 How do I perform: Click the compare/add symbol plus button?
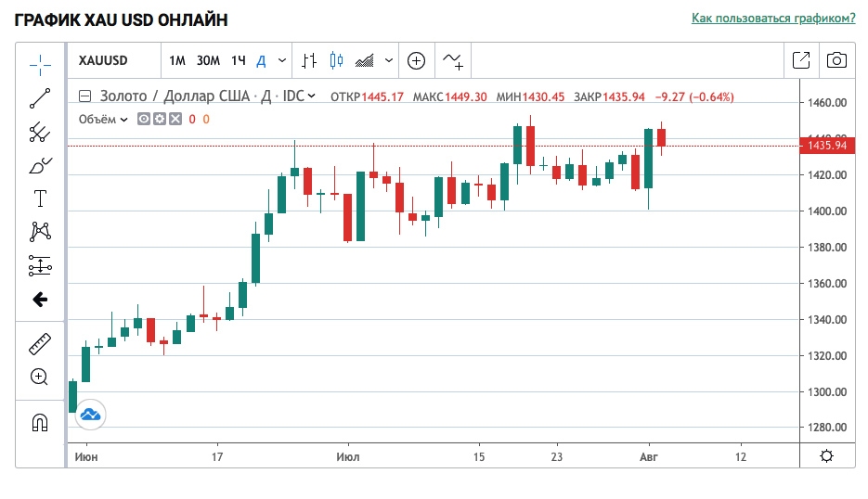(417, 61)
